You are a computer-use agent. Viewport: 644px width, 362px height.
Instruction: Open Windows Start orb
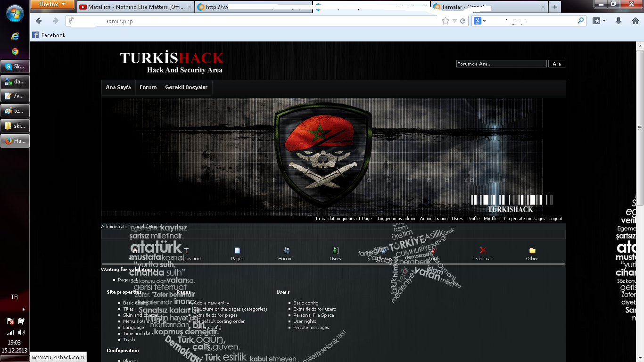15,13
